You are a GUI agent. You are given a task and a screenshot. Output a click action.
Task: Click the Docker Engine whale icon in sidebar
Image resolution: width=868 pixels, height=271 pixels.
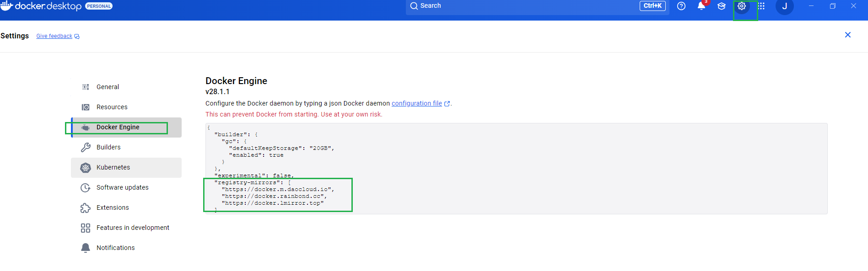(86, 128)
